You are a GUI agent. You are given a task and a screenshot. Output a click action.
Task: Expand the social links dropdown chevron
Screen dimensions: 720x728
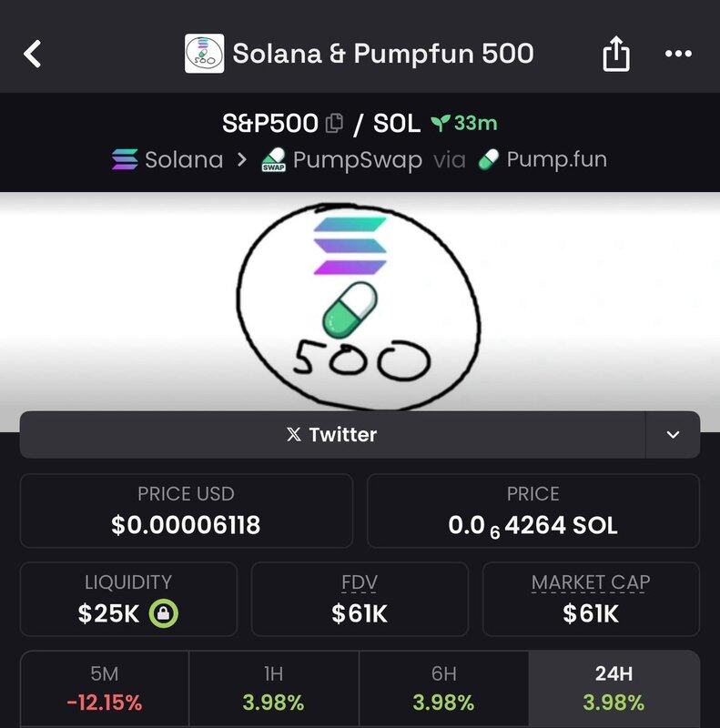click(673, 435)
